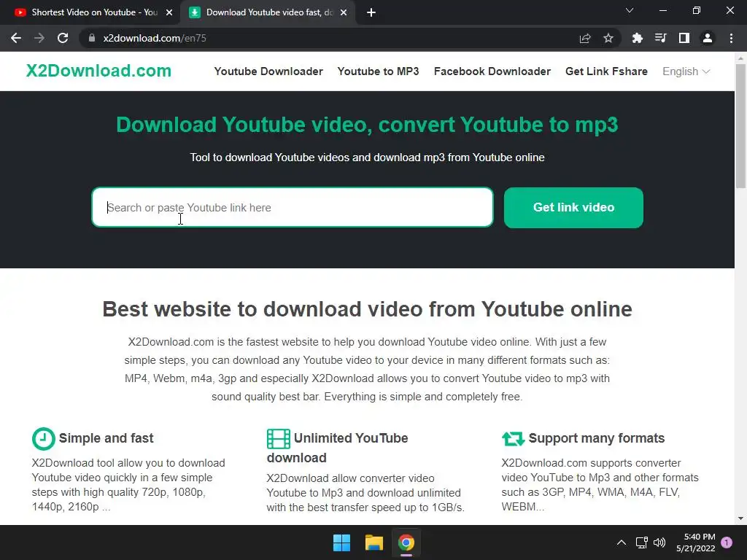Click the Support many formats heading

(x=597, y=438)
